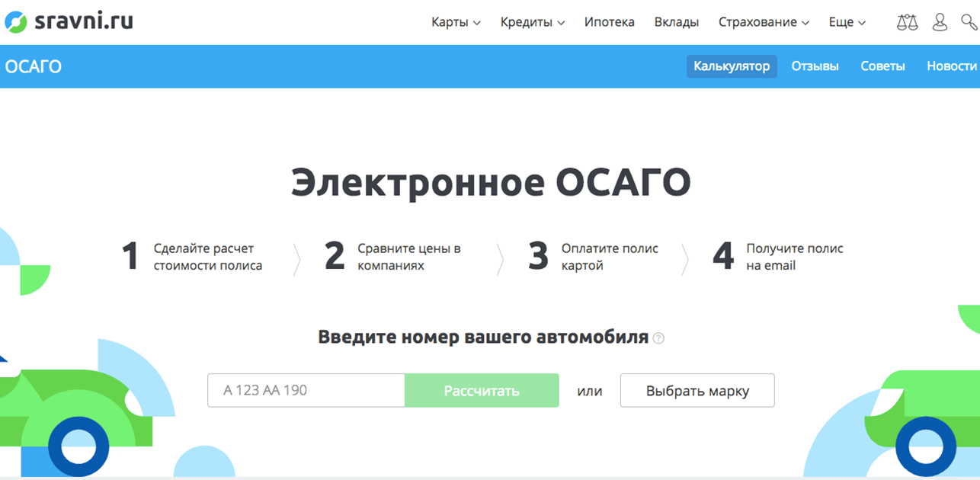
Task: Expand the Кредиты dropdown
Action: coord(531,23)
